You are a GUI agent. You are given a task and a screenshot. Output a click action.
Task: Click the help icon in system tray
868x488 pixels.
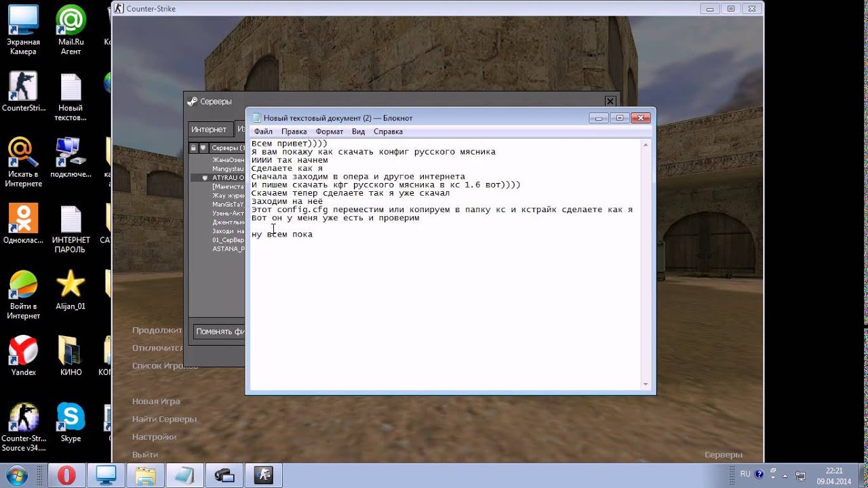point(759,474)
